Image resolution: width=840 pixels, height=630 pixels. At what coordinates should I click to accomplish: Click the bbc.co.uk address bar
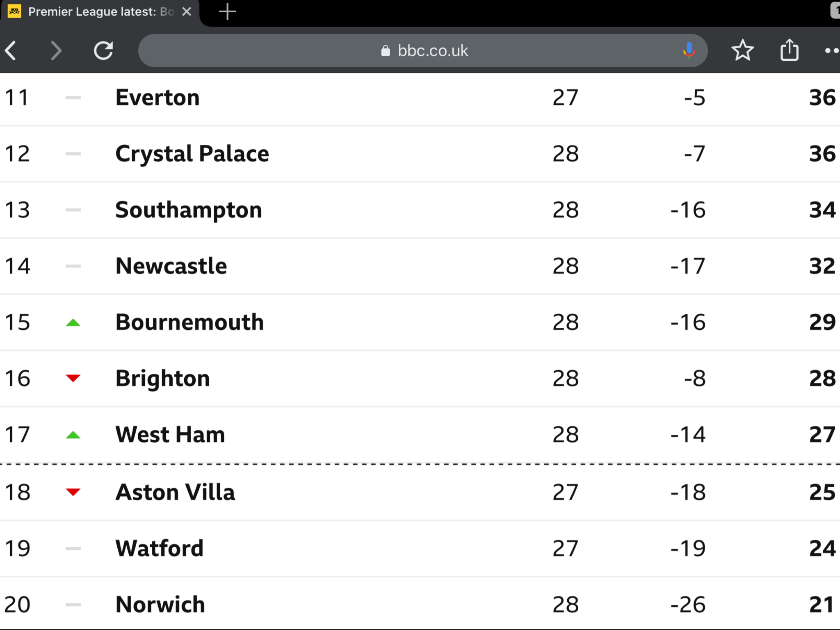pyautogui.click(x=422, y=51)
